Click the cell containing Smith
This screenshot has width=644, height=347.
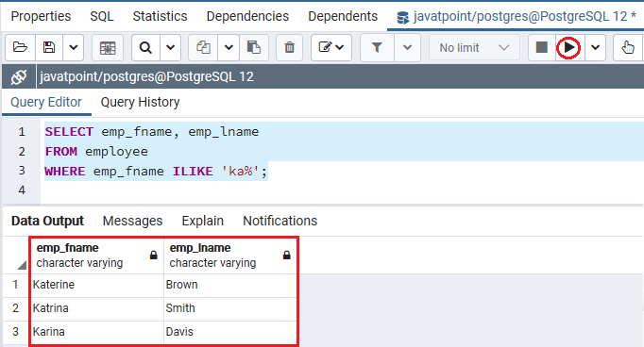pyautogui.click(x=230, y=308)
